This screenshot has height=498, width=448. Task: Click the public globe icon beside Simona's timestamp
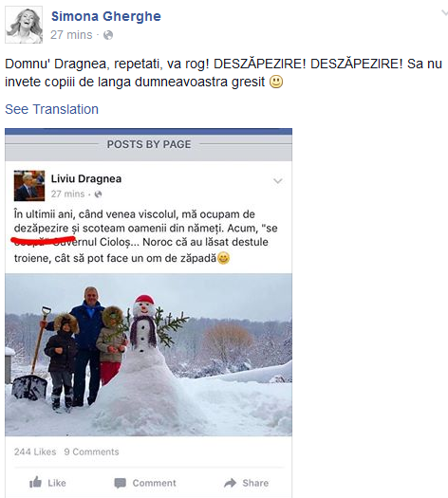point(108,35)
